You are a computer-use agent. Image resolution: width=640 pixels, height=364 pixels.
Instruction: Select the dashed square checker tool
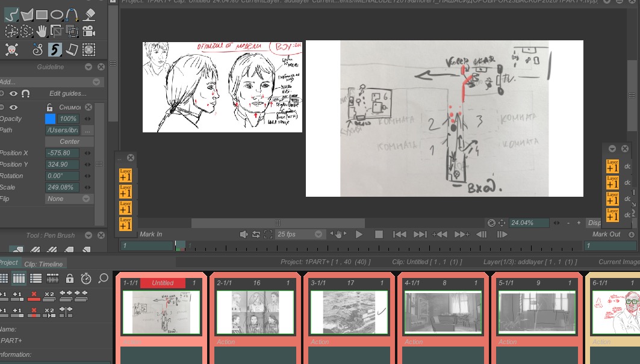[89, 50]
